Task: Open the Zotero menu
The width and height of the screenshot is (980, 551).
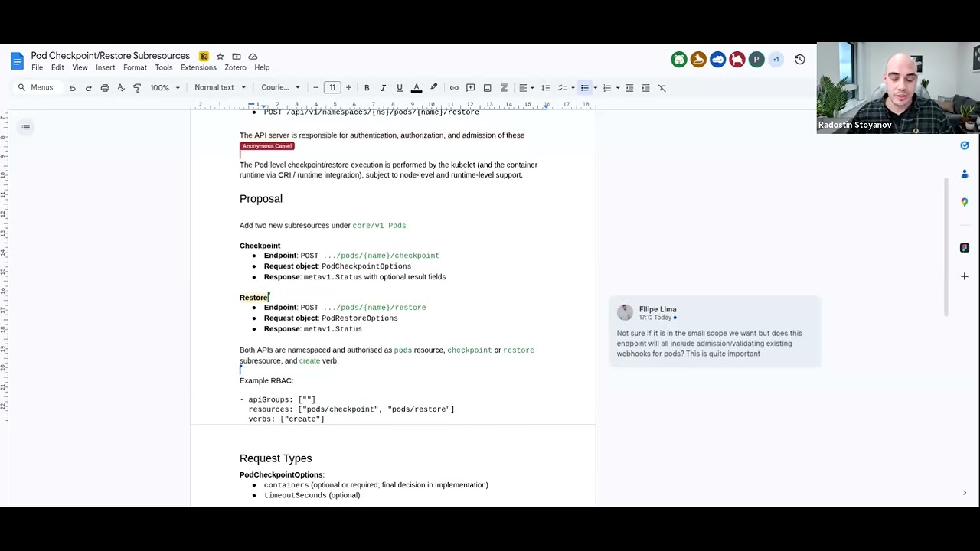Action: [235, 67]
